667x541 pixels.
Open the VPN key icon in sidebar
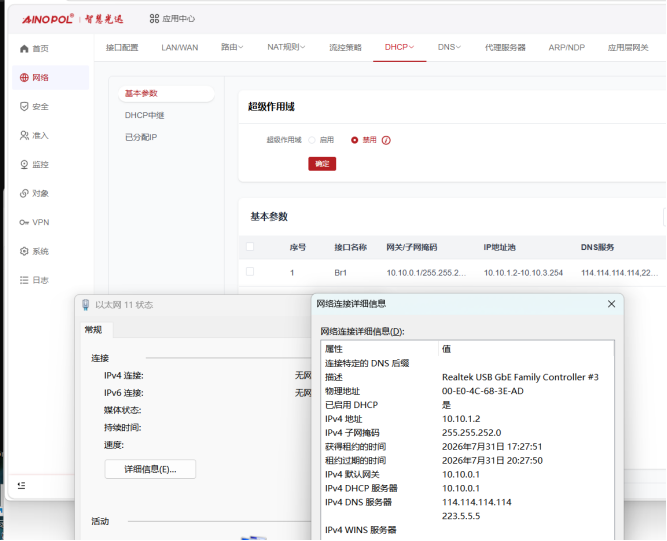24,222
